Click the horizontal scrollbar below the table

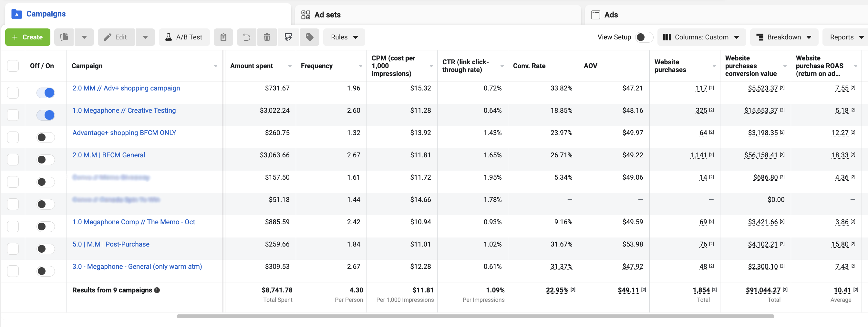point(475,316)
